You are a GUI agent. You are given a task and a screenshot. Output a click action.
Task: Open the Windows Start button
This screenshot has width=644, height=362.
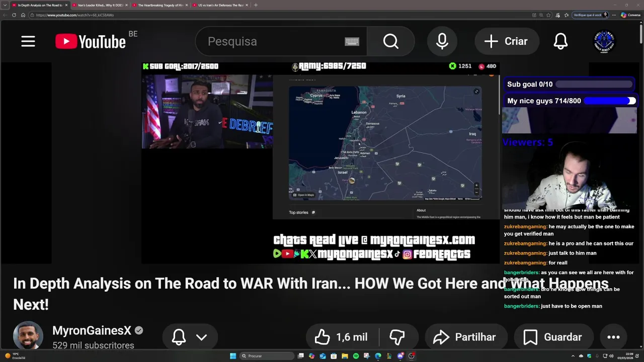[233, 356]
